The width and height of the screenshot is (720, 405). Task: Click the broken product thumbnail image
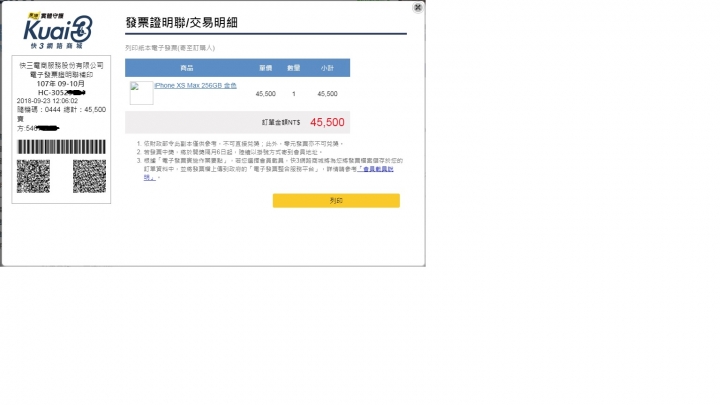141,93
